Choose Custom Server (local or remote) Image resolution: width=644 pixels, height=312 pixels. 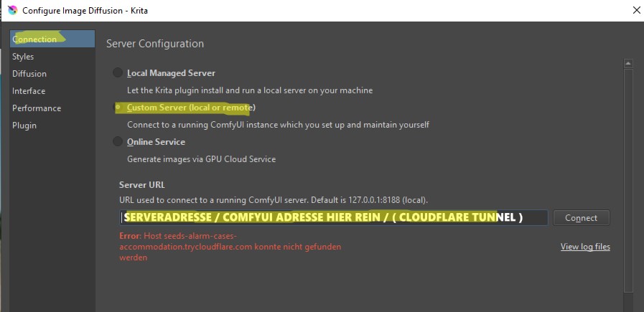click(x=118, y=108)
